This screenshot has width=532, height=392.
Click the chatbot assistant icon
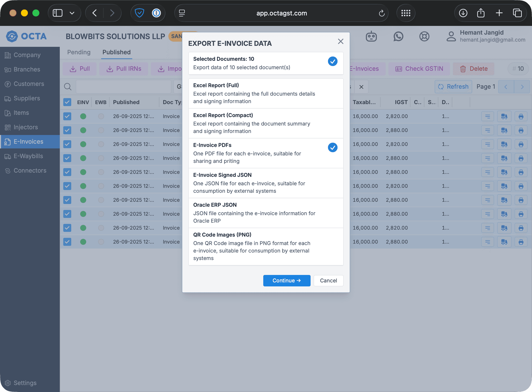(371, 37)
